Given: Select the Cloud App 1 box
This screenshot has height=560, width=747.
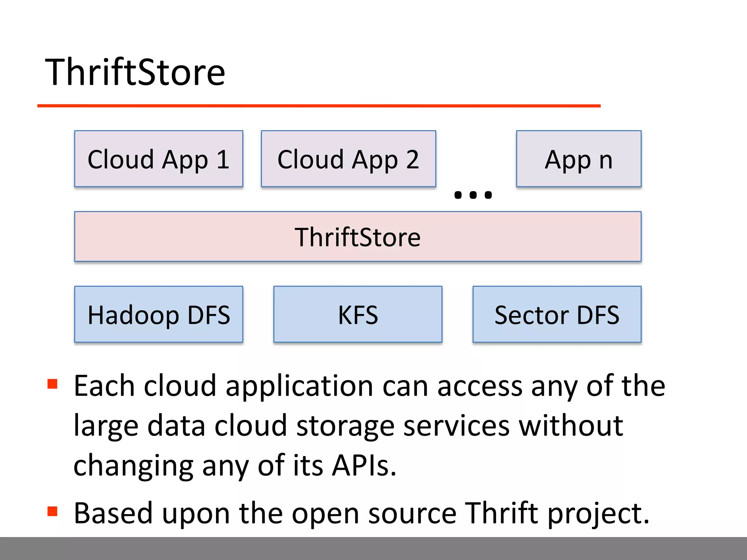Looking at the screenshot, I should 159,159.
